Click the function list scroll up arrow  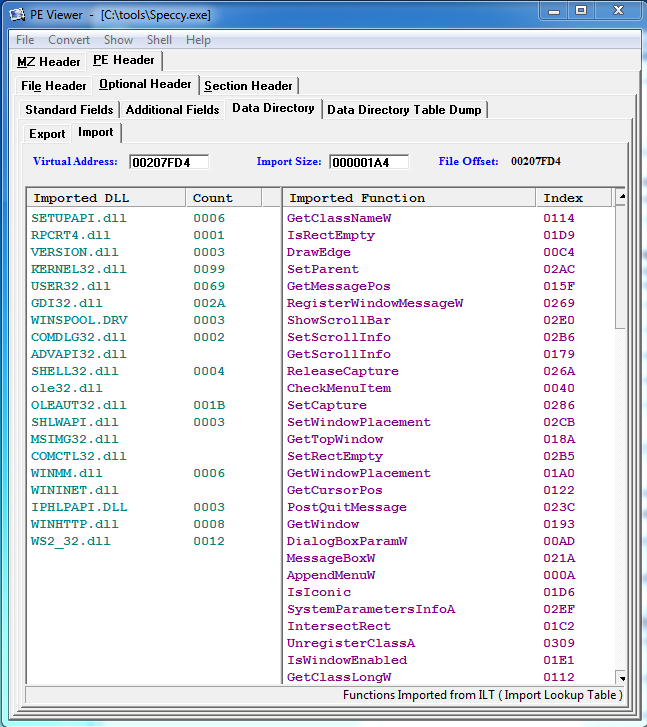click(621, 197)
